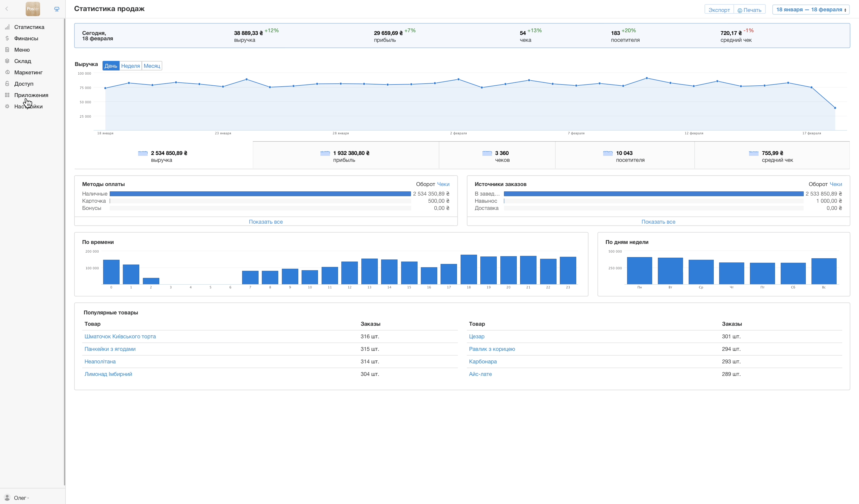859x504 pixels.
Task: Open the Меню sidebar section
Action: tap(22, 50)
